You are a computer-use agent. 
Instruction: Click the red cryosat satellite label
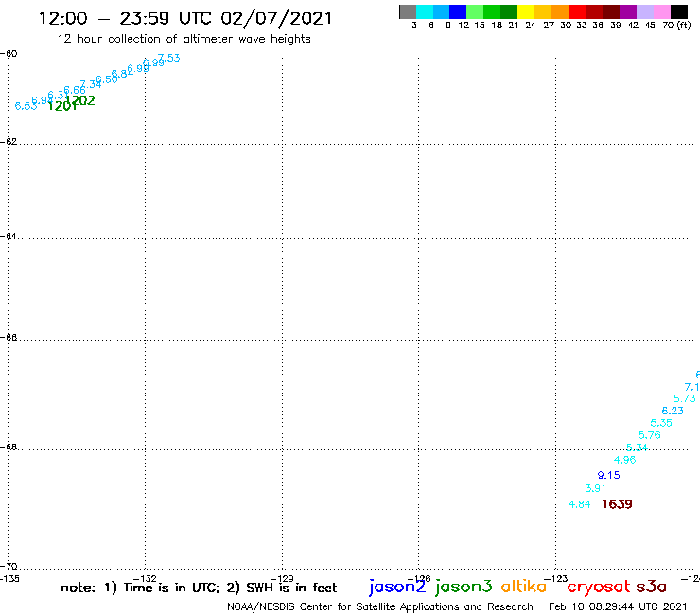[x=599, y=588]
